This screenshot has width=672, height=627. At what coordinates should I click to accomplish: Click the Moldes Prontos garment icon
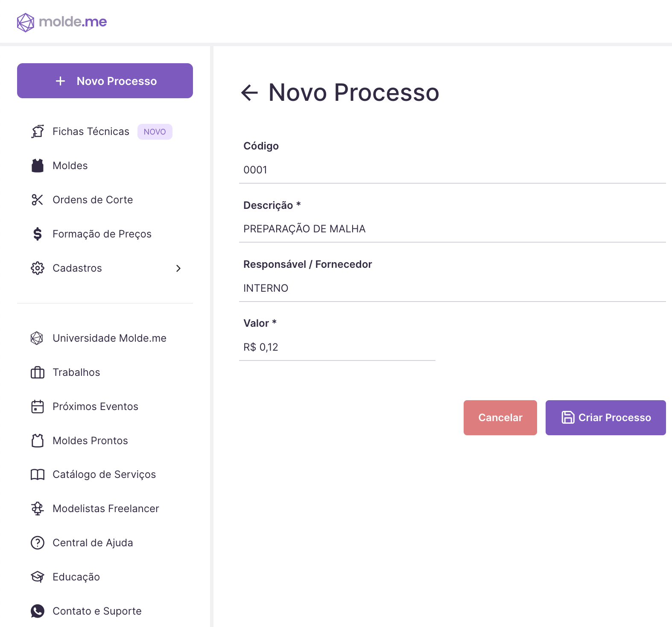(x=38, y=441)
